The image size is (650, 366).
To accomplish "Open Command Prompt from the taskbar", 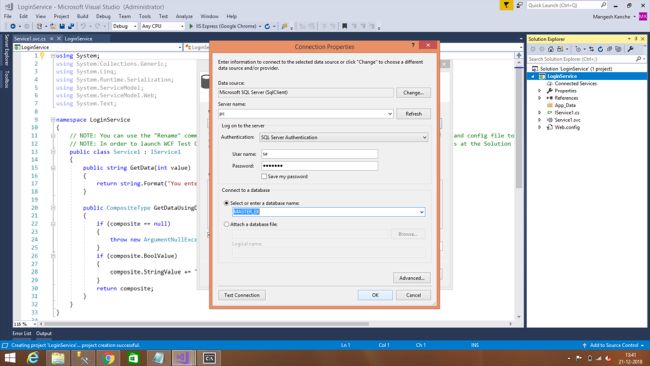I will [x=209, y=358].
